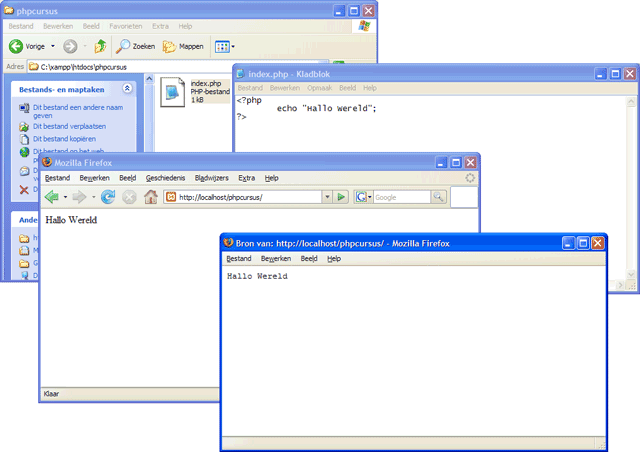Click the copy file task icon in Explorer sidebar
The height and width of the screenshot is (452, 640).
pyautogui.click(x=24, y=139)
